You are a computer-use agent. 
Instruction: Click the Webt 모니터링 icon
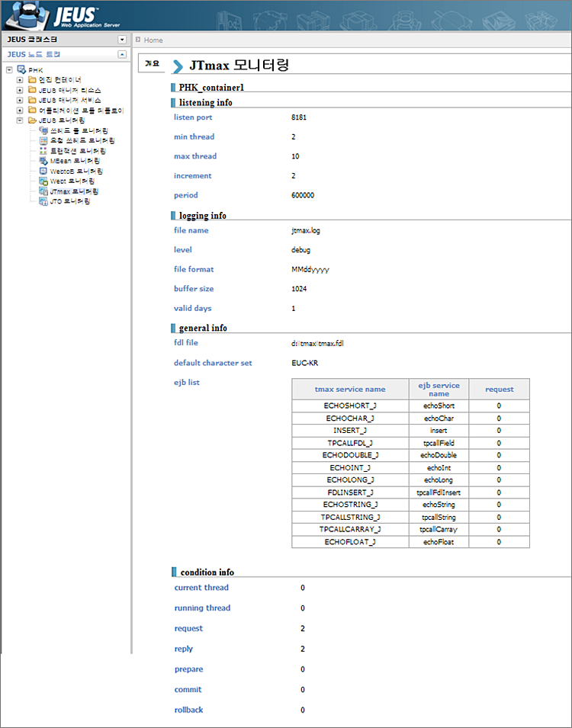tap(43, 181)
